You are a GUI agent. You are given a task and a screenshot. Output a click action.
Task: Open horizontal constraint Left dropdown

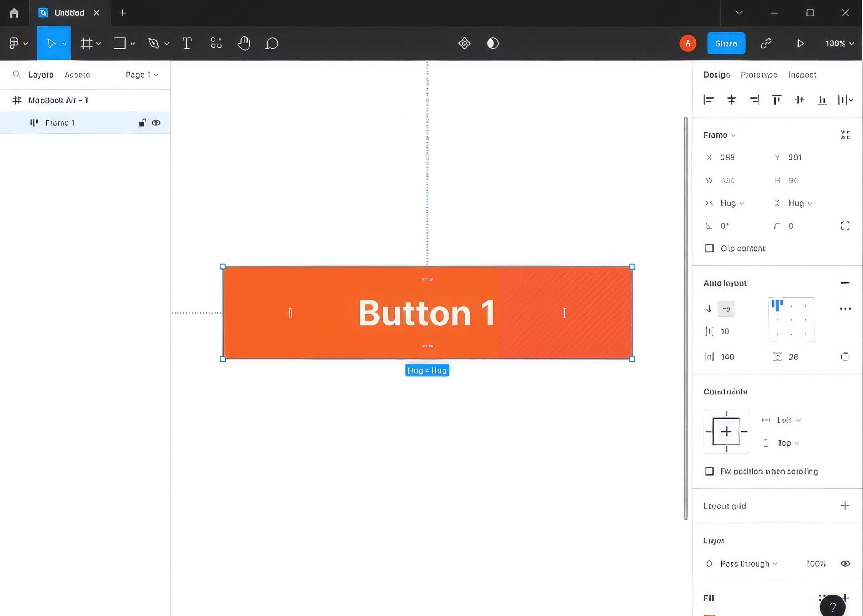click(x=789, y=420)
